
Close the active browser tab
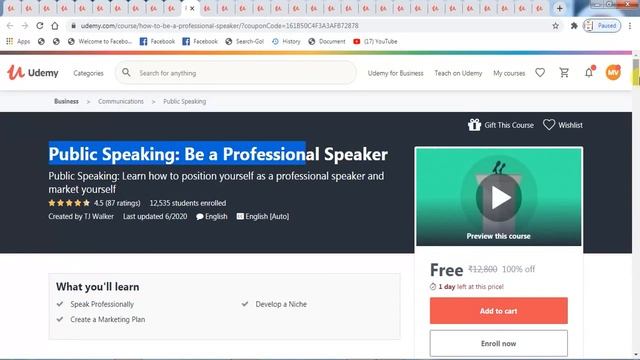[192, 8]
